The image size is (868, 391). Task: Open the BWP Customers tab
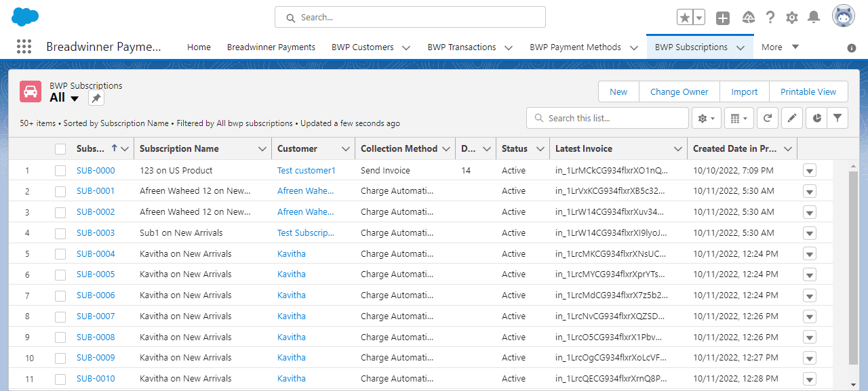point(363,47)
